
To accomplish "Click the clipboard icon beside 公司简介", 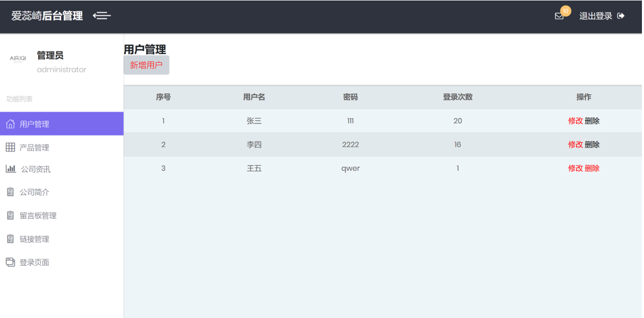I will (x=10, y=192).
